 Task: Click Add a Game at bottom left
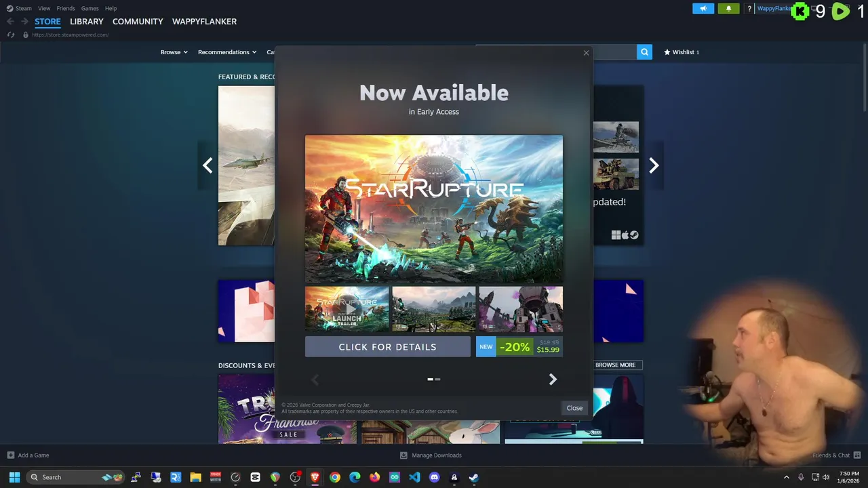pos(28,455)
